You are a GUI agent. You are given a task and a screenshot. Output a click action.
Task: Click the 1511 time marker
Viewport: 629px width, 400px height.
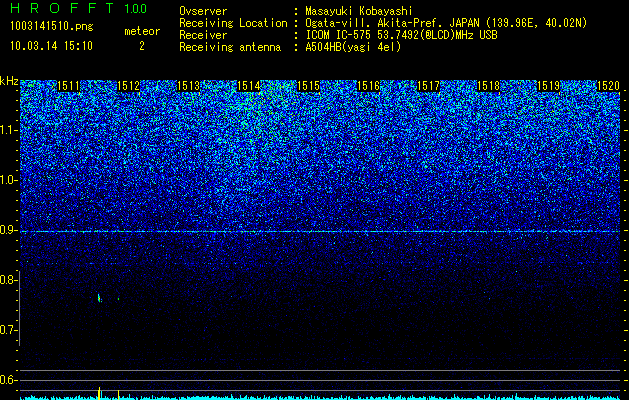pos(68,86)
